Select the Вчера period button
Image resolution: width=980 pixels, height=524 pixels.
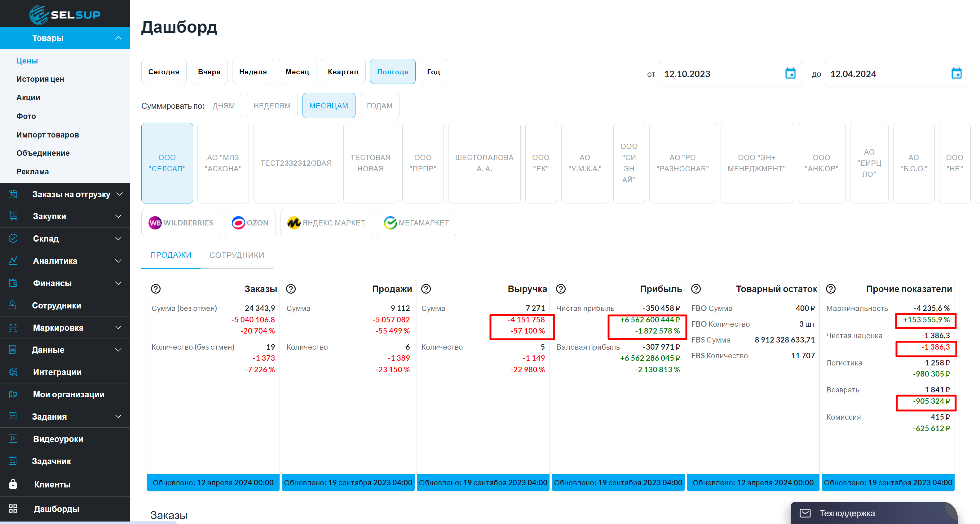click(209, 72)
